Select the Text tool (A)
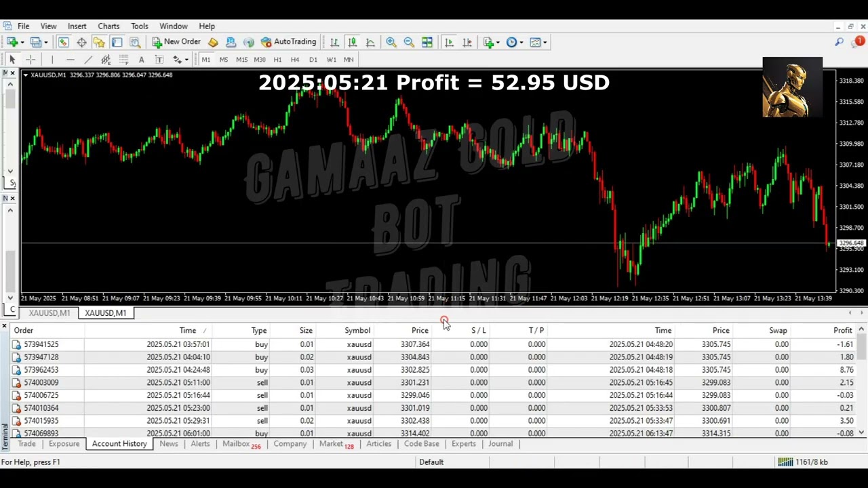Viewport: 868px width, 488px height. 141,60
